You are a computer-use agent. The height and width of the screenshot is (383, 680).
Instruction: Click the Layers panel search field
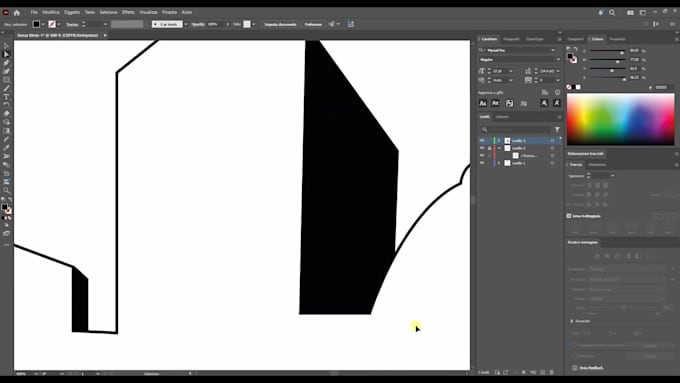(516, 129)
